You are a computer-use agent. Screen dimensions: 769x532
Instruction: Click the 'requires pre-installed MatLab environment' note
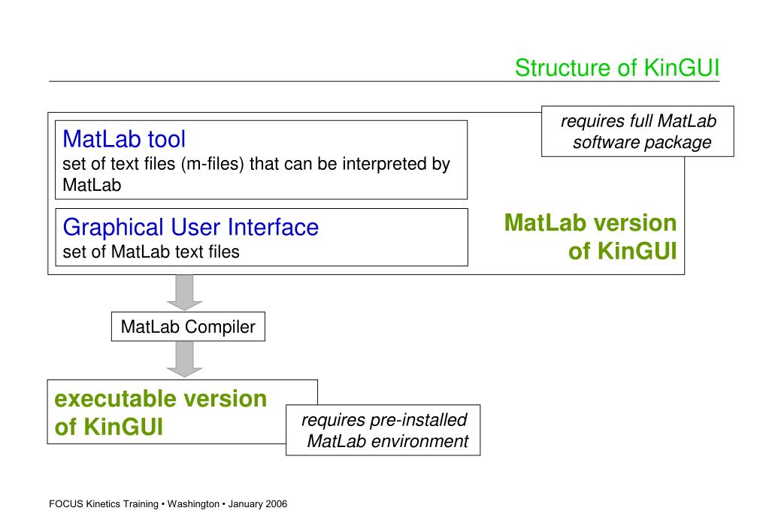point(383,430)
